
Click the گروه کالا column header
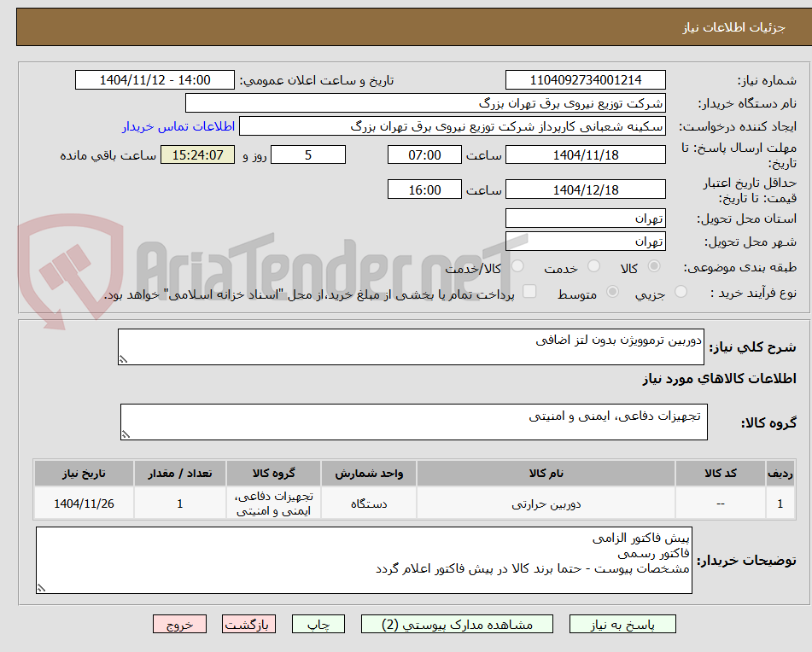pos(273,474)
